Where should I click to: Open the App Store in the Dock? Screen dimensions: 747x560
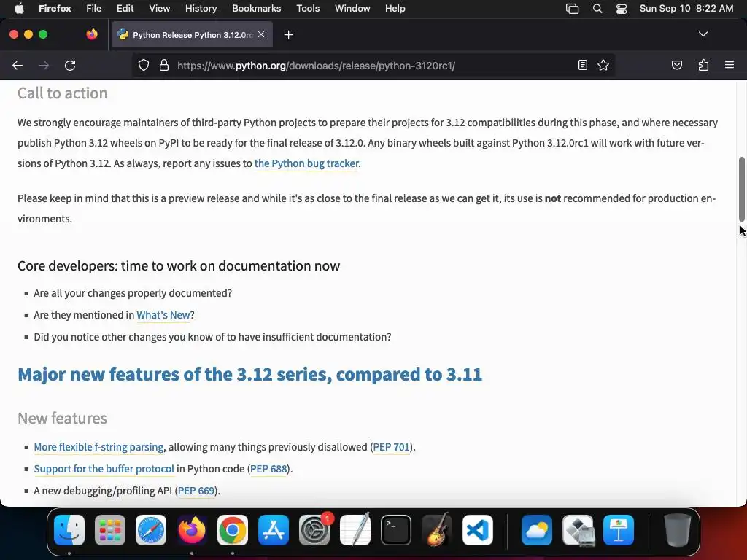[x=274, y=530]
